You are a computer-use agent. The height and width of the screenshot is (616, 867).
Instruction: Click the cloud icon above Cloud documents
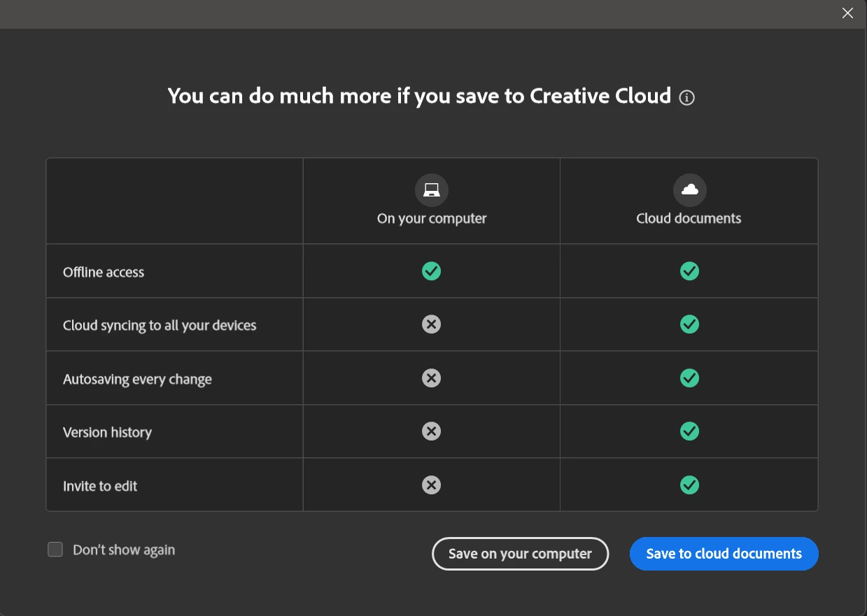tap(690, 189)
